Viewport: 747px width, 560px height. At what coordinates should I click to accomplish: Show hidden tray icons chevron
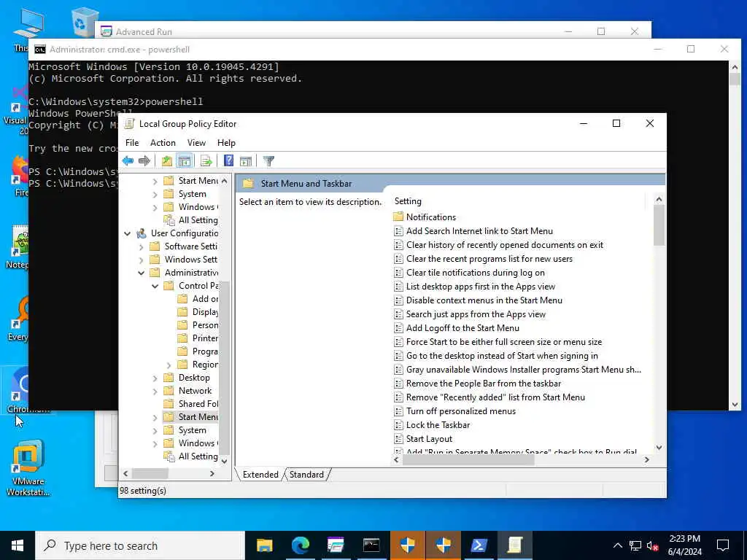coord(617,545)
